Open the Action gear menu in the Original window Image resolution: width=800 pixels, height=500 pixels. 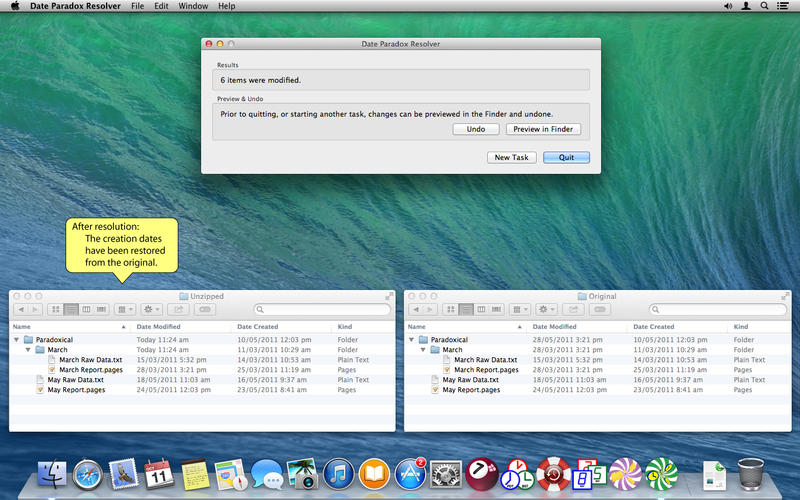tap(546, 309)
